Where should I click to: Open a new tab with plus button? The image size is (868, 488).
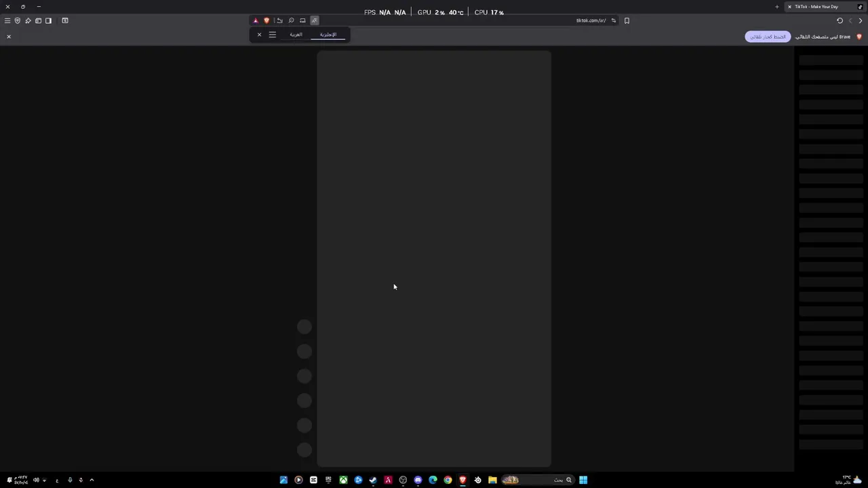(777, 7)
